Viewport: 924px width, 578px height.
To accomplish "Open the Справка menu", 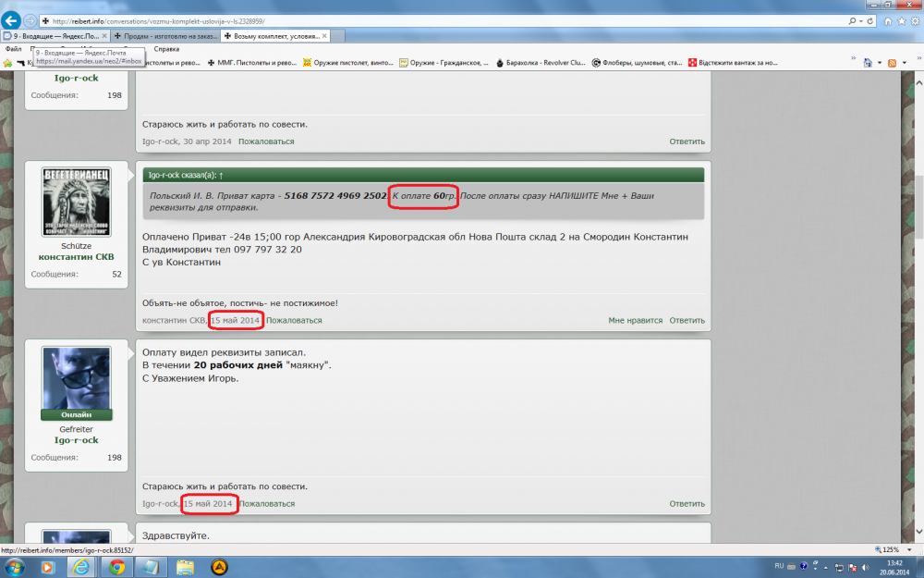I will click(166, 49).
